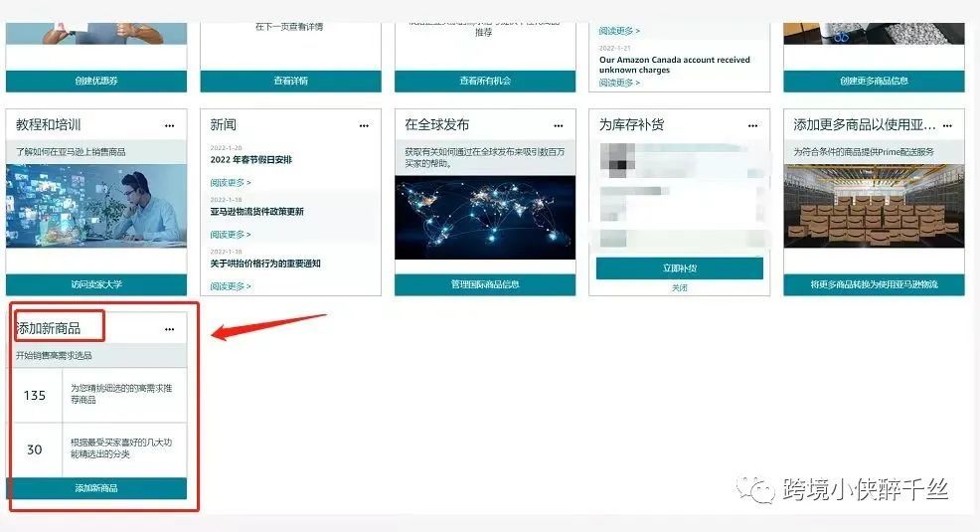Open 访问卖家大学 button
This screenshot has height=532, width=980.
click(96, 284)
